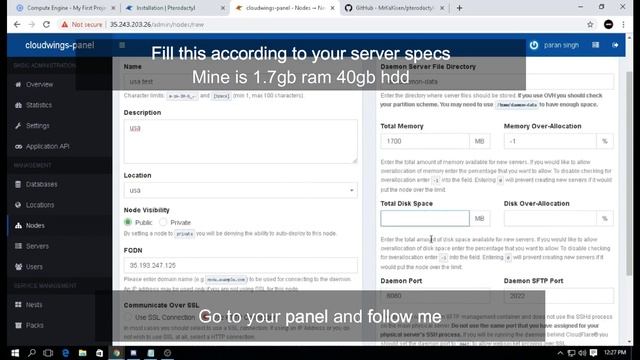Toggle the sidebar hamburger menu
Screen dimensions: 640x360
coord(122,45)
